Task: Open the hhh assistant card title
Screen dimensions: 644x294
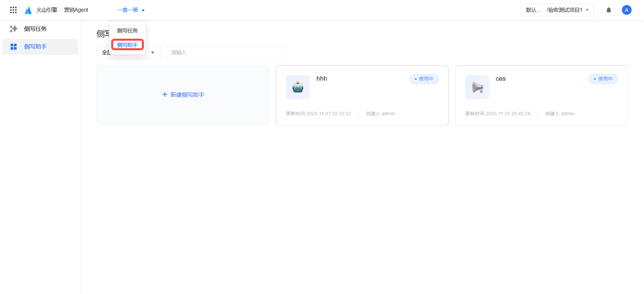Action: 322,79
